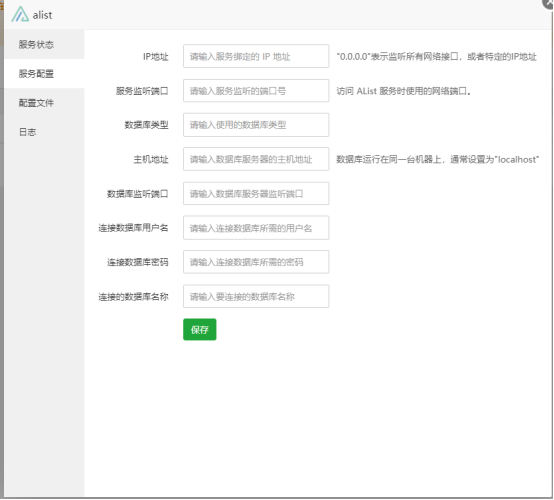This screenshot has width=554, height=500.
Task: Focus the 服务监听端口 input field
Action: (x=256, y=91)
